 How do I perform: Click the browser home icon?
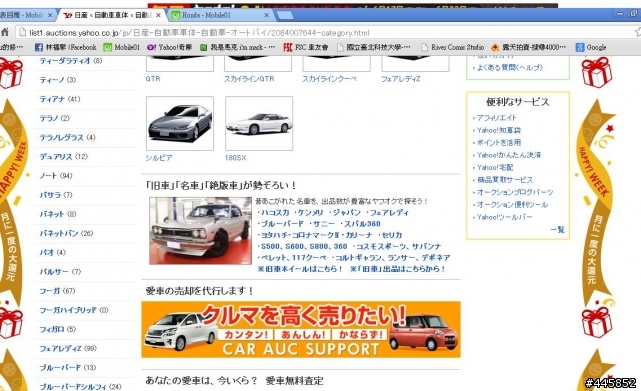click(x=4, y=32)
